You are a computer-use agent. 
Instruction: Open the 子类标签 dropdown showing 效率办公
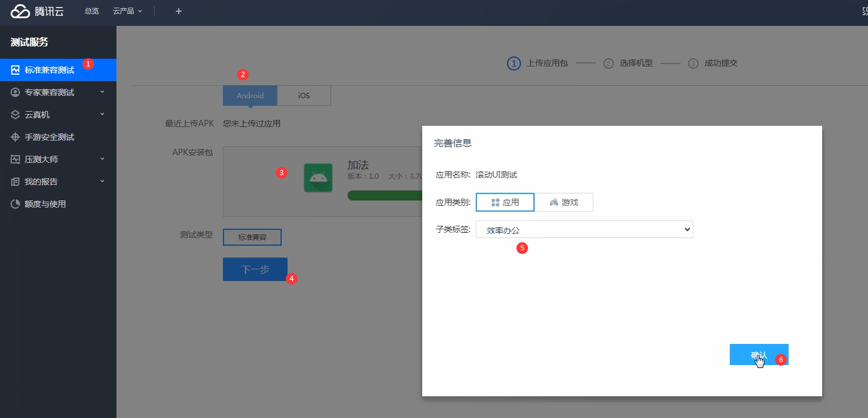point(584,230)
